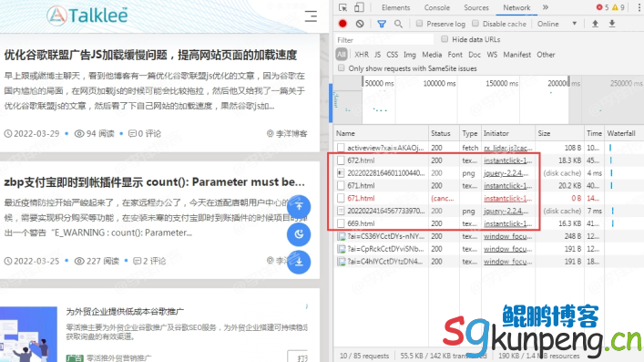Select the All filter type
This screenshot has width=644, height=362.
tap(342, 55)
